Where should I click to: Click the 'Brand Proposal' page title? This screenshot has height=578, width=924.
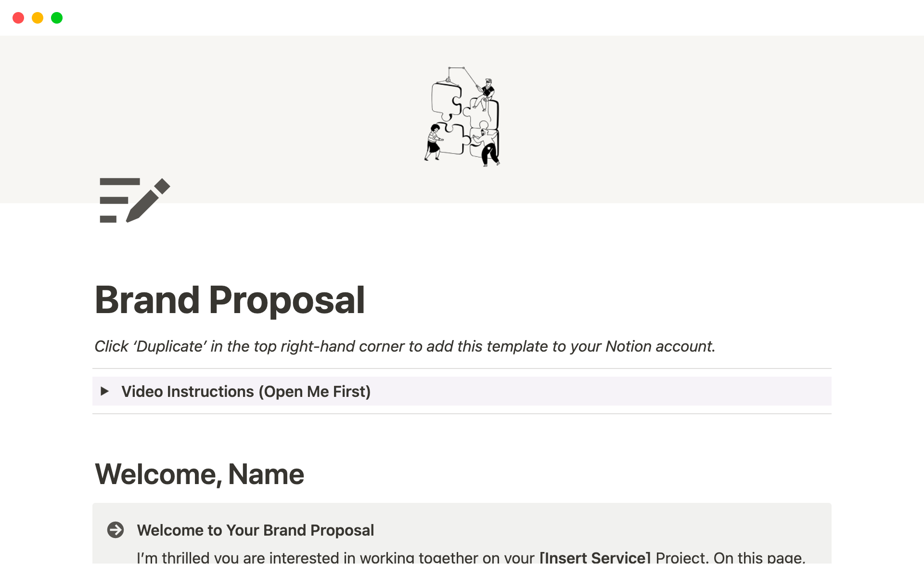tap(230, 300)
